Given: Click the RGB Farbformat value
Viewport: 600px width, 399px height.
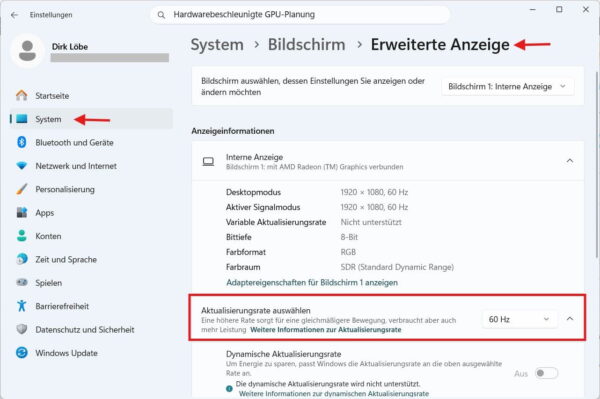Looking at the screenshot, I should (348, 252).
